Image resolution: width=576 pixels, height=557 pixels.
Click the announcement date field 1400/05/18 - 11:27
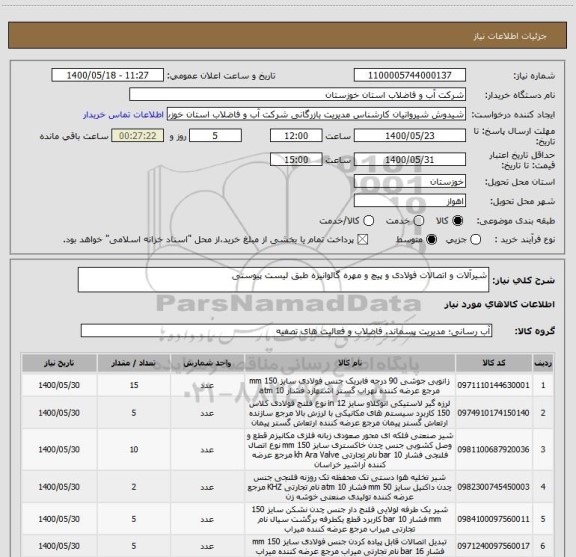[x=108, y=75]
